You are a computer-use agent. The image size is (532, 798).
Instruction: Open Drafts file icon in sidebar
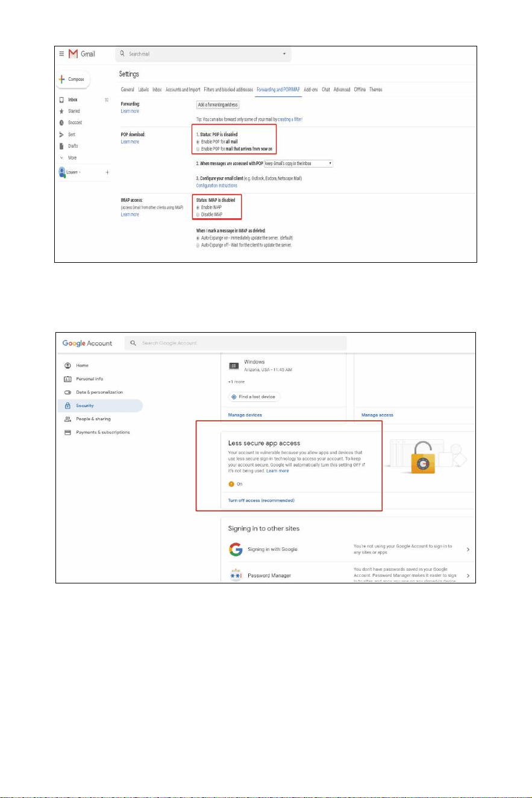(x=61, y=146)
